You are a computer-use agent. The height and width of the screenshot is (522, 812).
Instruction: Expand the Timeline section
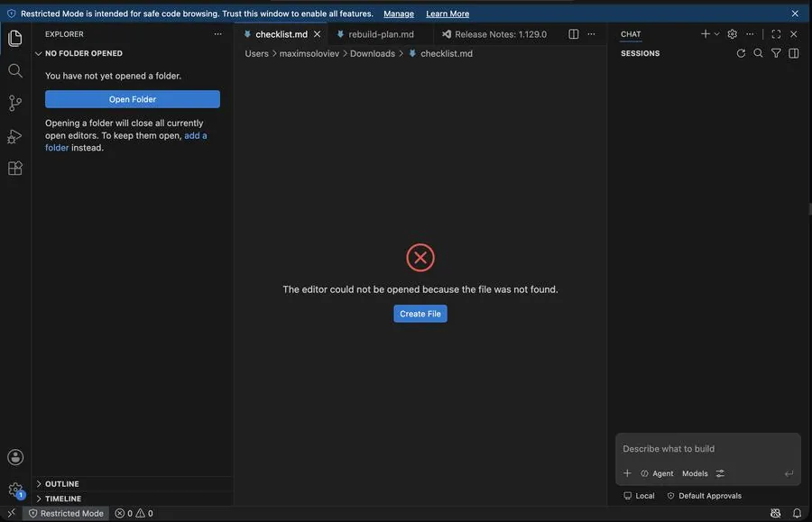tap(132, 499)
